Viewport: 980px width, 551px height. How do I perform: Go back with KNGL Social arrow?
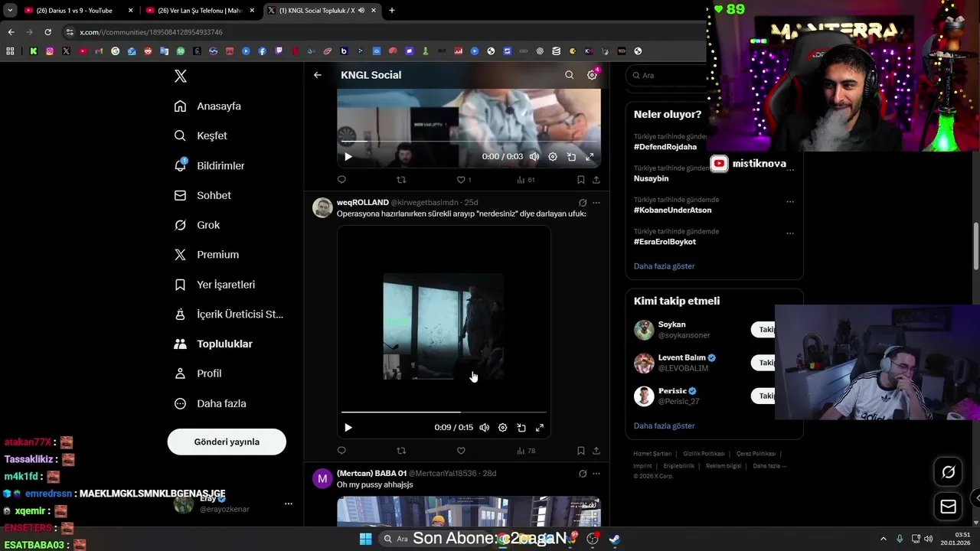318,75
